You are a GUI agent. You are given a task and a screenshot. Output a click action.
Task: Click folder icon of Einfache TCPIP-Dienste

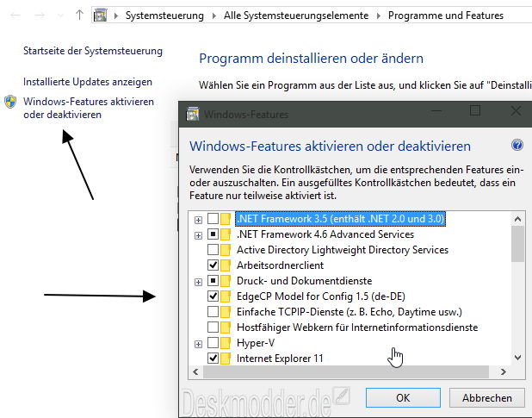(x=226, y=312)
